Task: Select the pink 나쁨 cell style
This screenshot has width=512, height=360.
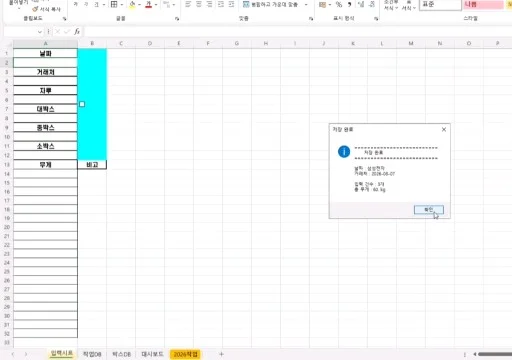Action: (x=483, y=5)
